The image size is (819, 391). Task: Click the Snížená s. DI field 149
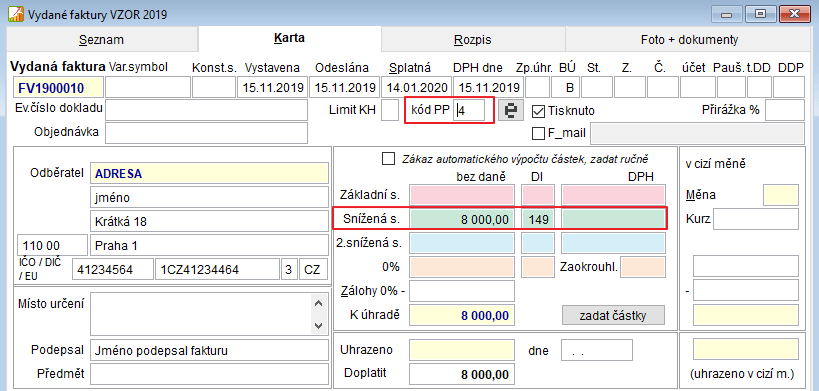pos(538,219)
